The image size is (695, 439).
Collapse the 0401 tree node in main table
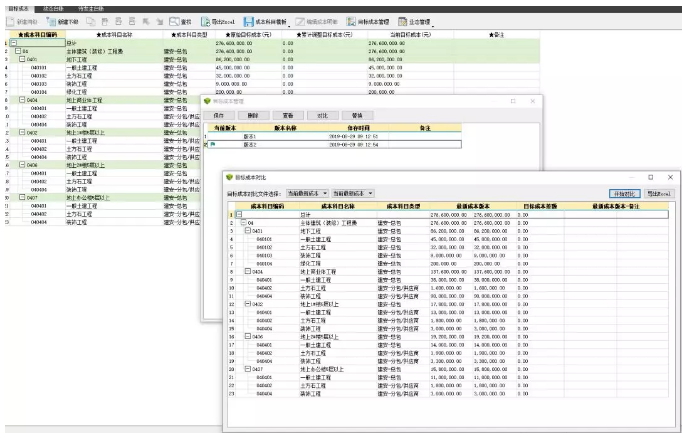pos(22,59)
